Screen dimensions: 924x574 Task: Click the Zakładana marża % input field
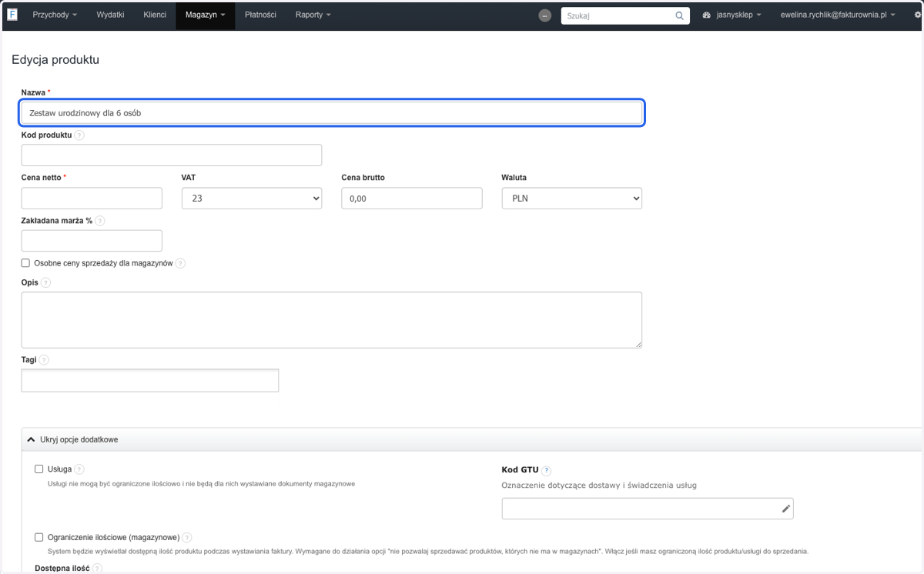pos(92,241)
